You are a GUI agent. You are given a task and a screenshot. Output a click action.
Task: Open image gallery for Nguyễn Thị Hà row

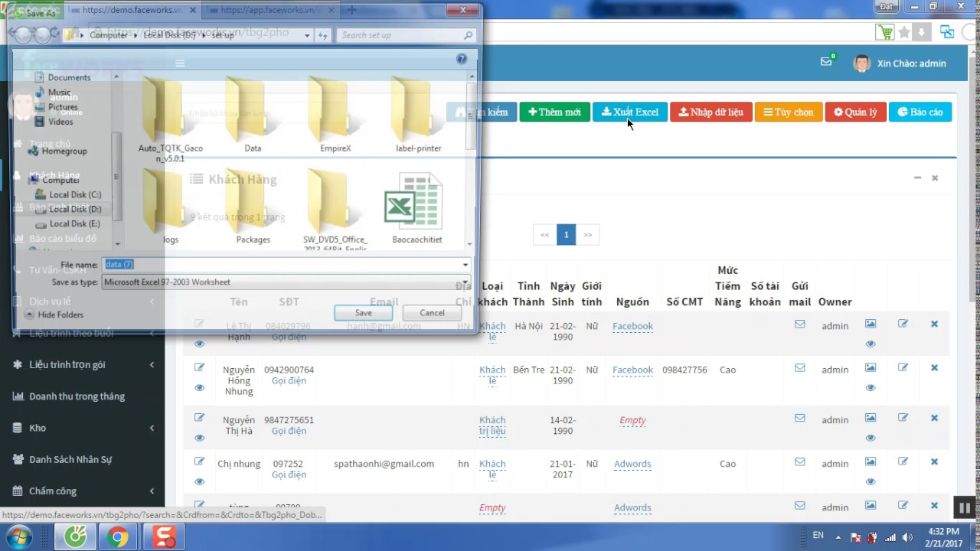[x=871, y=419]
